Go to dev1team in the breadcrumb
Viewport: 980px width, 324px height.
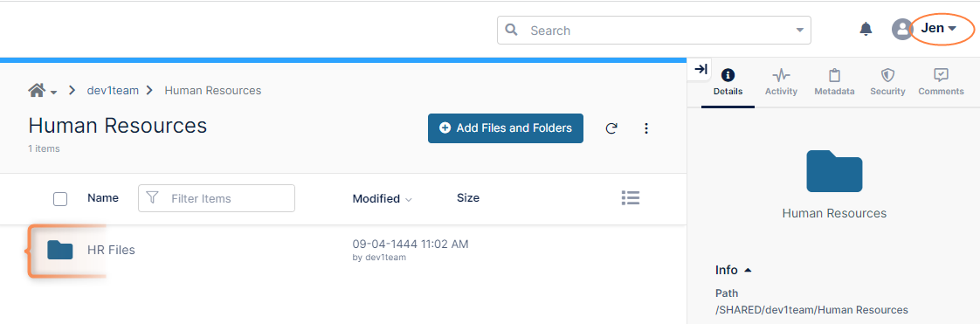[113, 90]
